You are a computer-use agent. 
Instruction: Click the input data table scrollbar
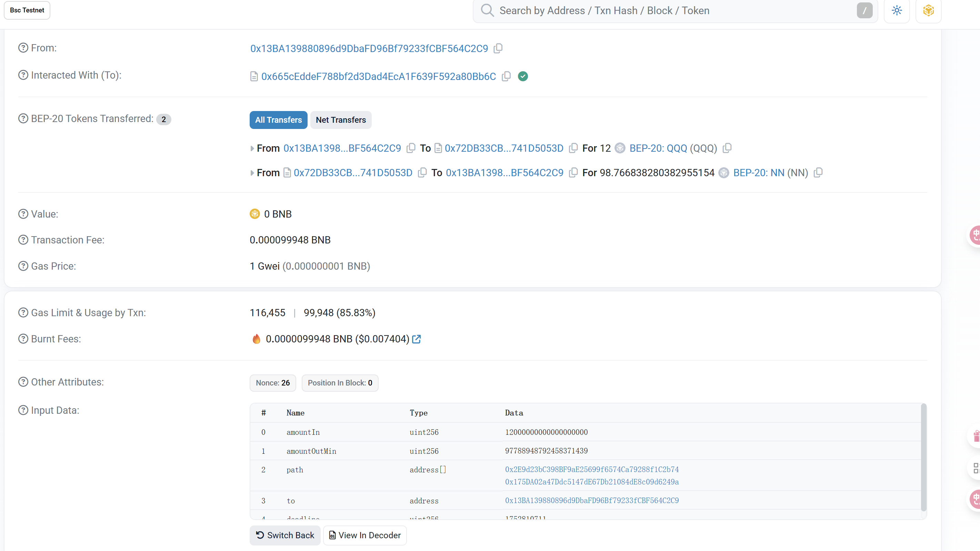[923, 457]
